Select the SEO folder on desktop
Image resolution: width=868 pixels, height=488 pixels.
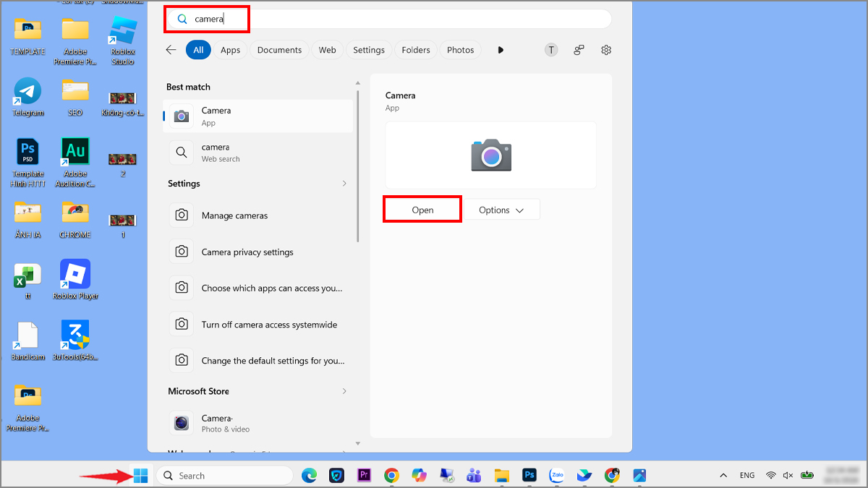(75, 97)
